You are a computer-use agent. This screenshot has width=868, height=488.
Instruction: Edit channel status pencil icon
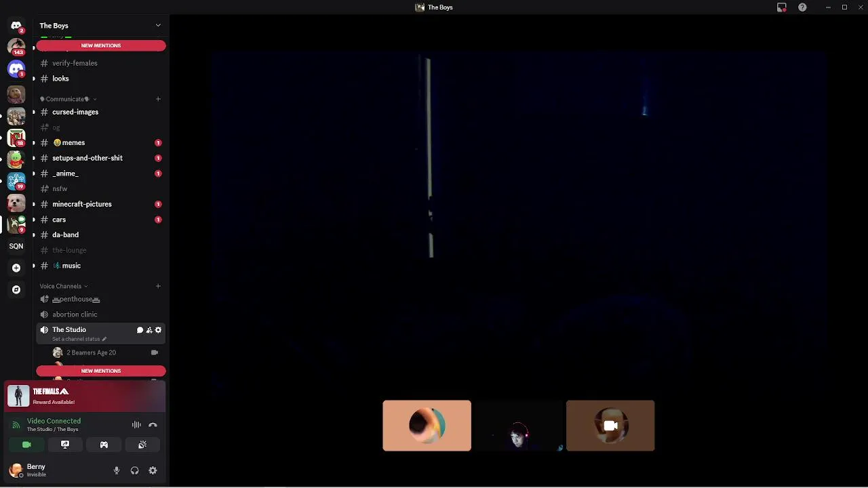[x=104, y=339]
